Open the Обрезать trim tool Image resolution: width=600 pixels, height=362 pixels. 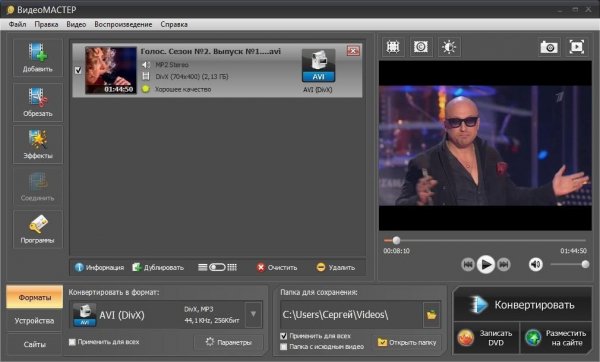pos(38,102)
